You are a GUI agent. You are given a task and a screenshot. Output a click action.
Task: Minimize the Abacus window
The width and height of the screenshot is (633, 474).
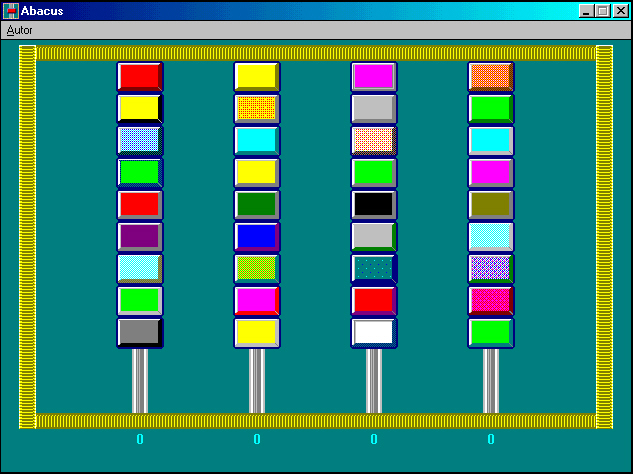tap(586, 11)
